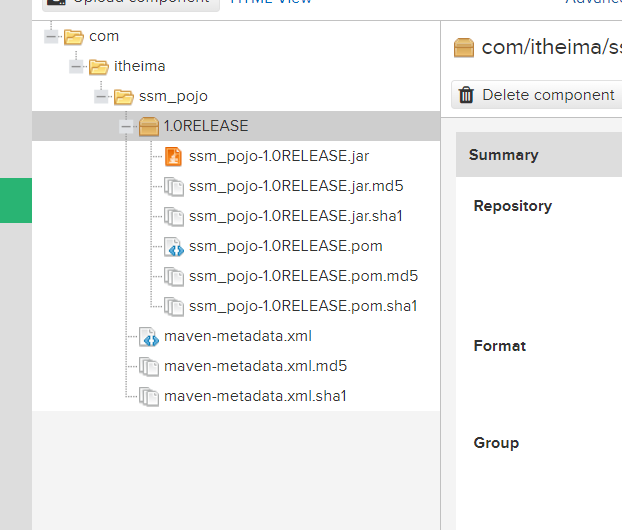Click the file icon beside ssm_pojo-1.0RELEASE.pom.md5
Image resolution: width=622 pixels, height=530 pixels.
click(174, 277)
